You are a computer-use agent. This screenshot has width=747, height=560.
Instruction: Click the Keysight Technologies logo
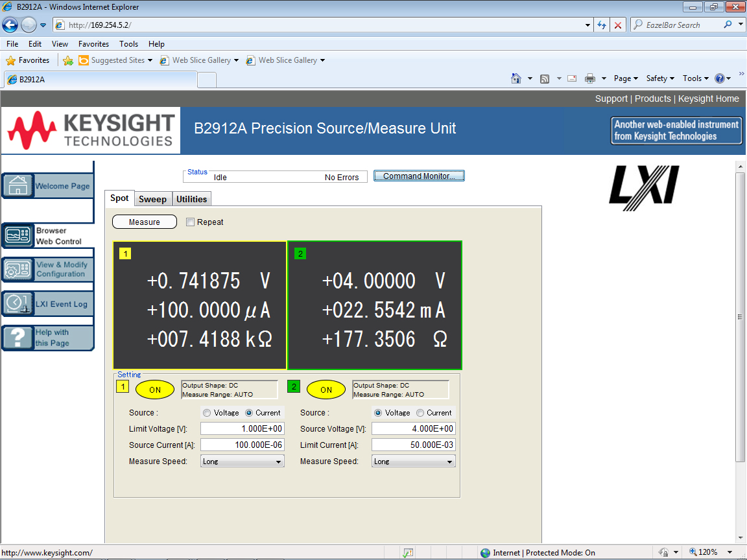(x=91, y=130)
